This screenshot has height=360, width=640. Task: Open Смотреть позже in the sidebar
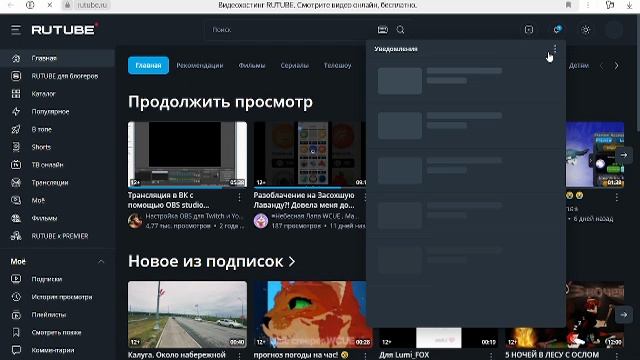(x=57, y=333)
